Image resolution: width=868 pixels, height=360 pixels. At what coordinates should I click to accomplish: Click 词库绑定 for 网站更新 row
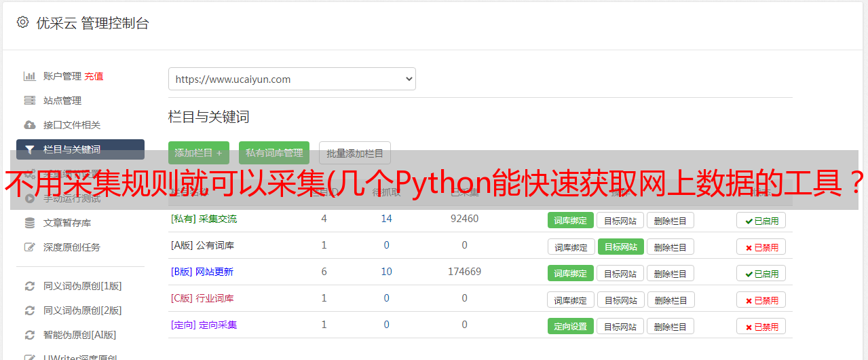point(571,273)
